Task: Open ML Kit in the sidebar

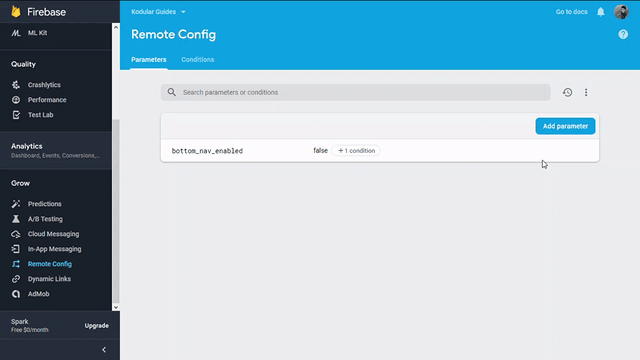Action: [x=38, y=33]
